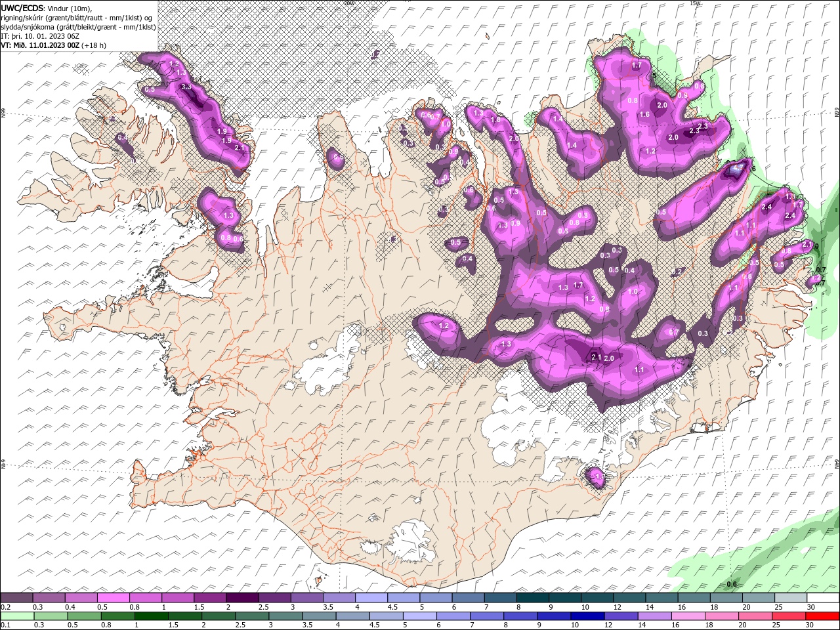Pick the pale green 0.1 swatch in the rain scale

(17, 616)
